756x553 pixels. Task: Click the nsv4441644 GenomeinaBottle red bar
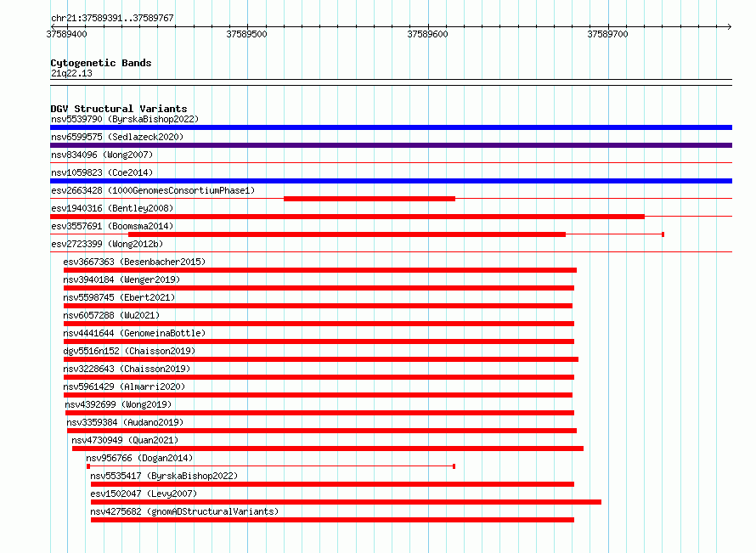tap(319, 341)
